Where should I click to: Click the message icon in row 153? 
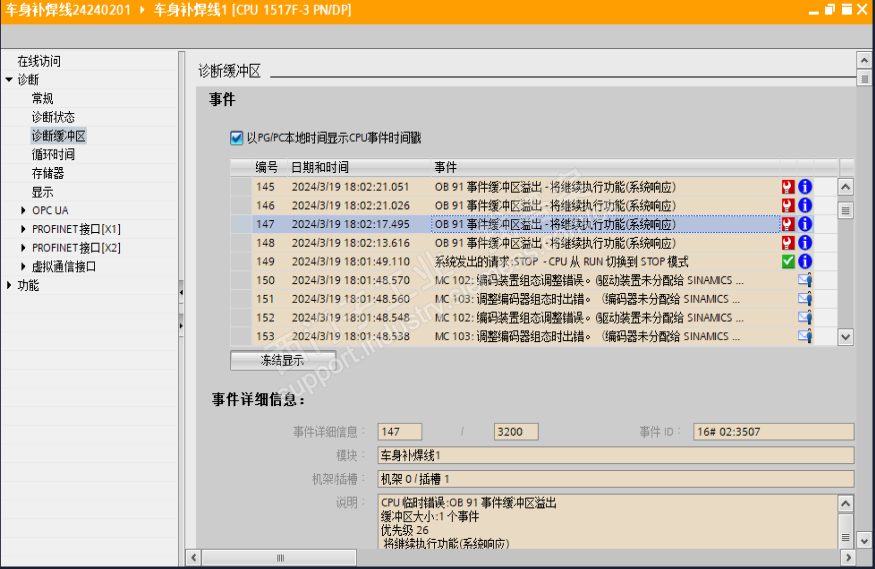pyautogui.click(x=805, y=336)
